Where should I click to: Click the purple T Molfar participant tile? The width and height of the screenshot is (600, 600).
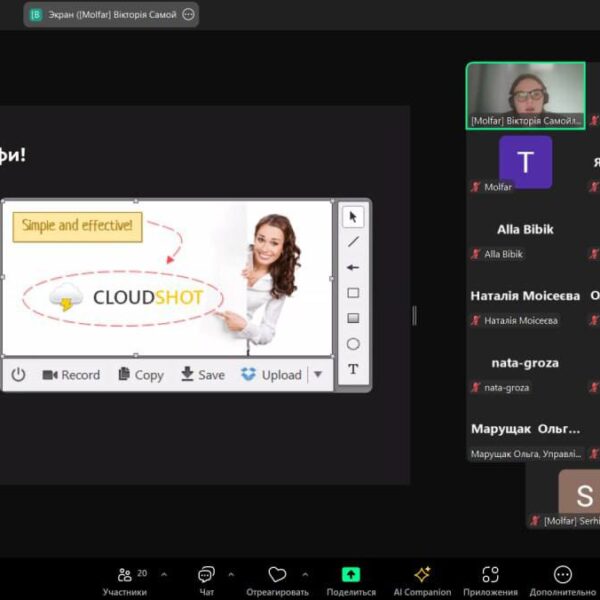(x=525, y=162)
